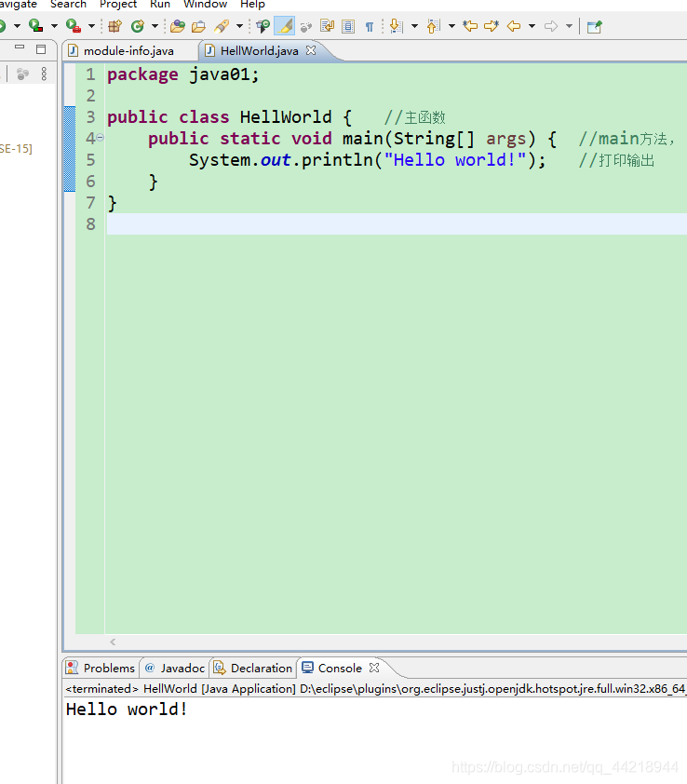Open the Search menu

point(69,4)
